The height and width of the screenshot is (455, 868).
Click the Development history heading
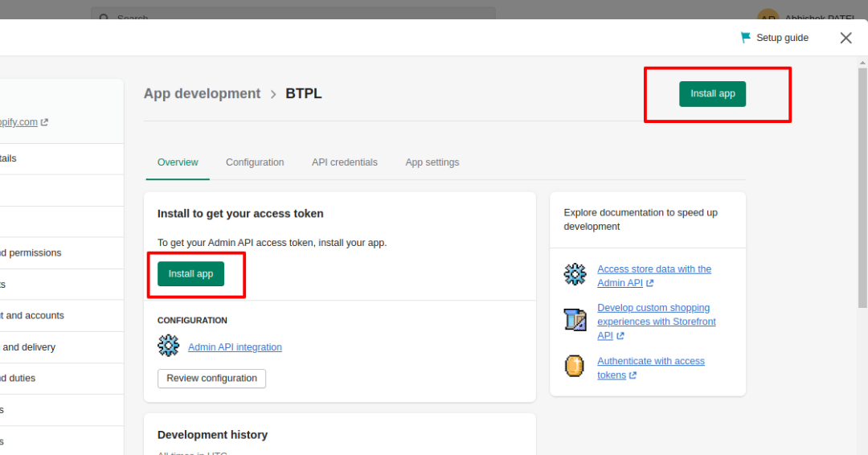212,435
